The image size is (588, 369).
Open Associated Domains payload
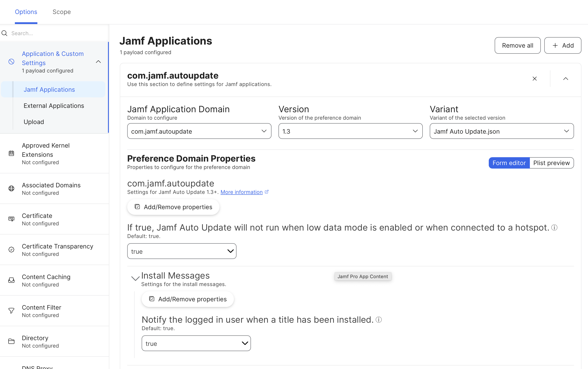click(54, 188)
